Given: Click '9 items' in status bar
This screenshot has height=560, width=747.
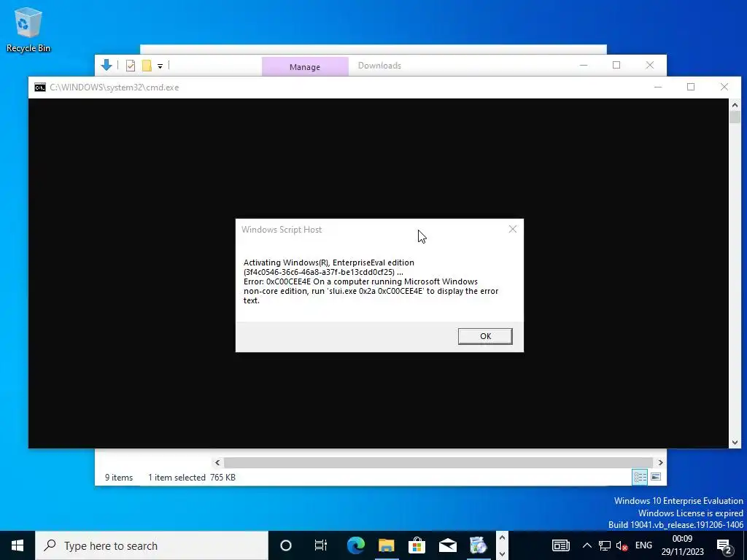Looking at the screenshot, I should [x=119, y=478].
